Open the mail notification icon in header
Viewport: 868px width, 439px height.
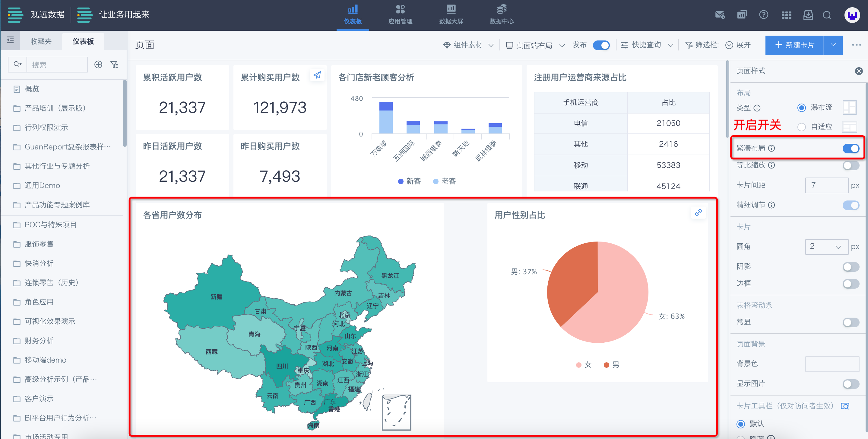coord(720,15)
